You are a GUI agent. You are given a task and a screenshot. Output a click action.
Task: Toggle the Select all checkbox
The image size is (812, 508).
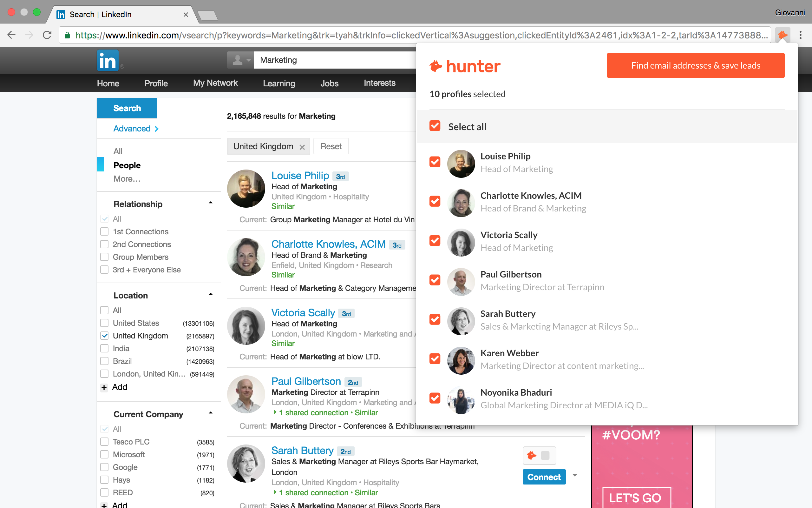click(x=435, y=126)
